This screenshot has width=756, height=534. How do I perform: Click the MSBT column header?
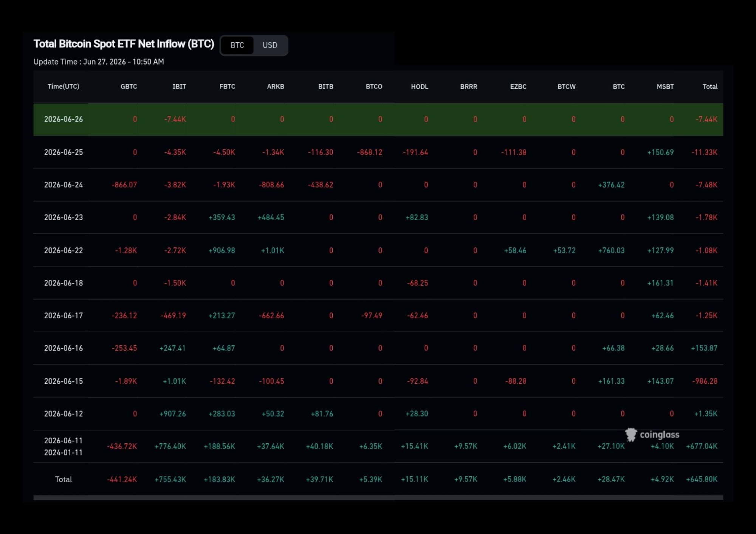[665, 86]
